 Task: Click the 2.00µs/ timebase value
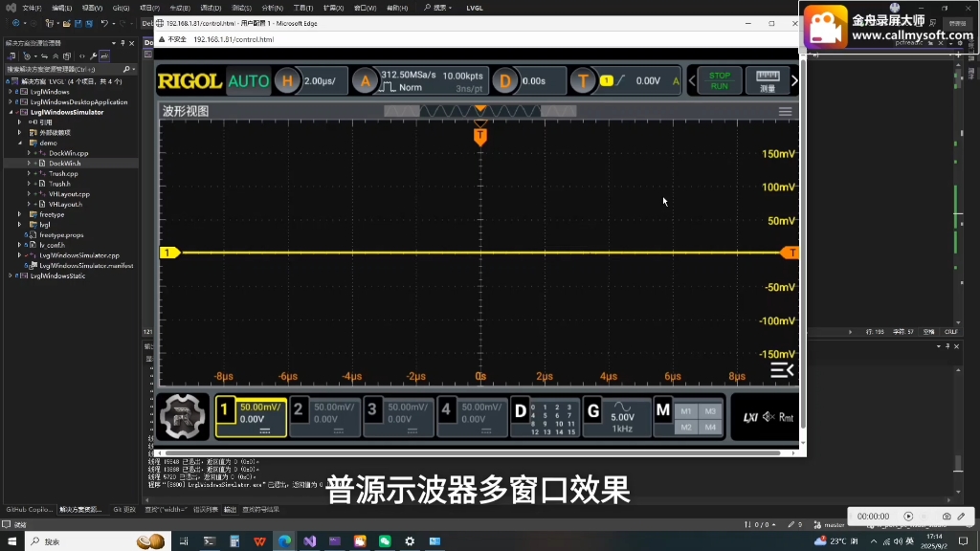pos(320,81)
